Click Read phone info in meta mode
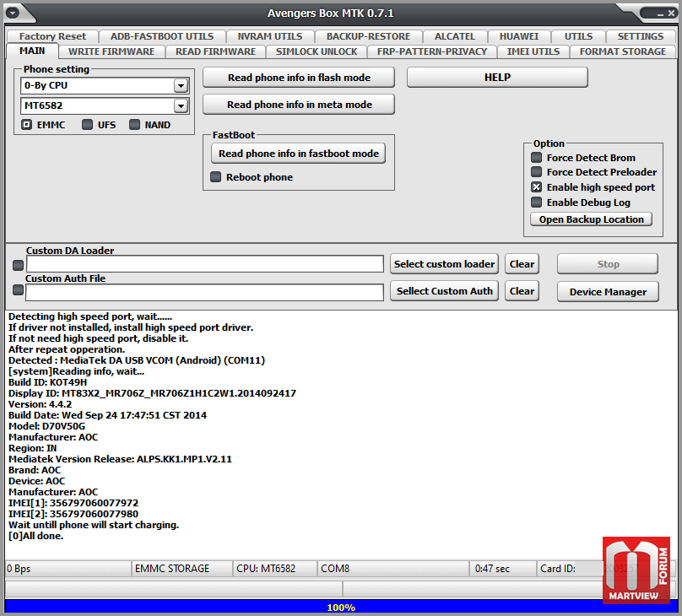 click(299, 105)
